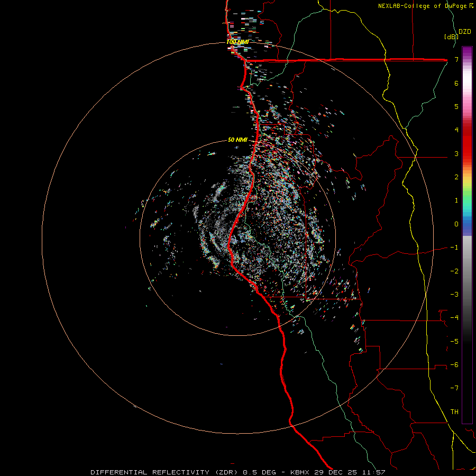The height and width of the screenshot is (476, 476).
Task: Click the -3 value on the color scale
Action: 454,295
